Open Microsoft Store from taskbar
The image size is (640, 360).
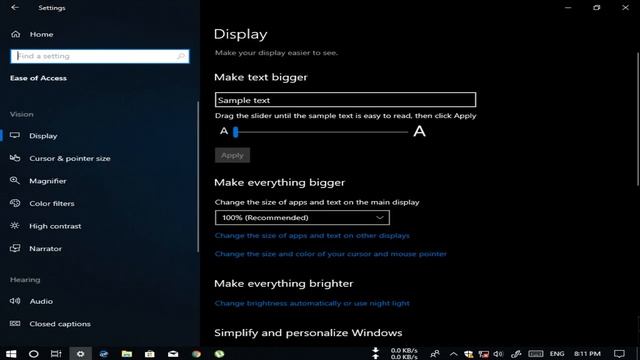tap(150, 354)
